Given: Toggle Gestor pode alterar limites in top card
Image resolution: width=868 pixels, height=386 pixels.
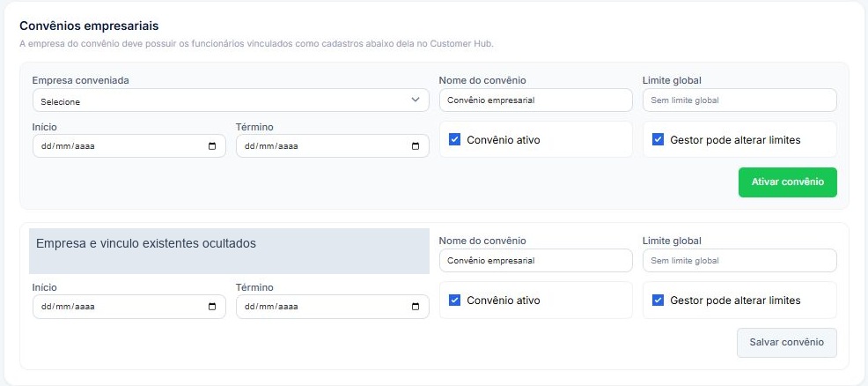Looking at the screenshot, I should click(x=658, y=139).
